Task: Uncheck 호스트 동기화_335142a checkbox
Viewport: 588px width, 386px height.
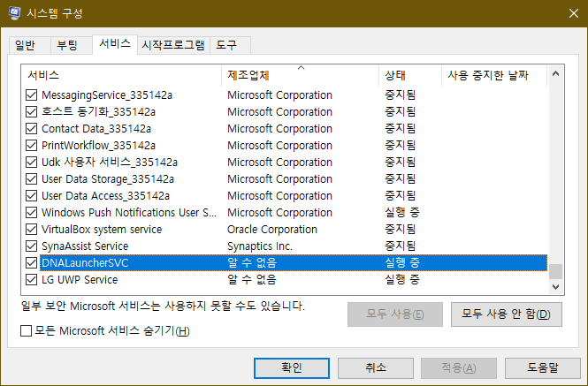Action: [32, 111]
